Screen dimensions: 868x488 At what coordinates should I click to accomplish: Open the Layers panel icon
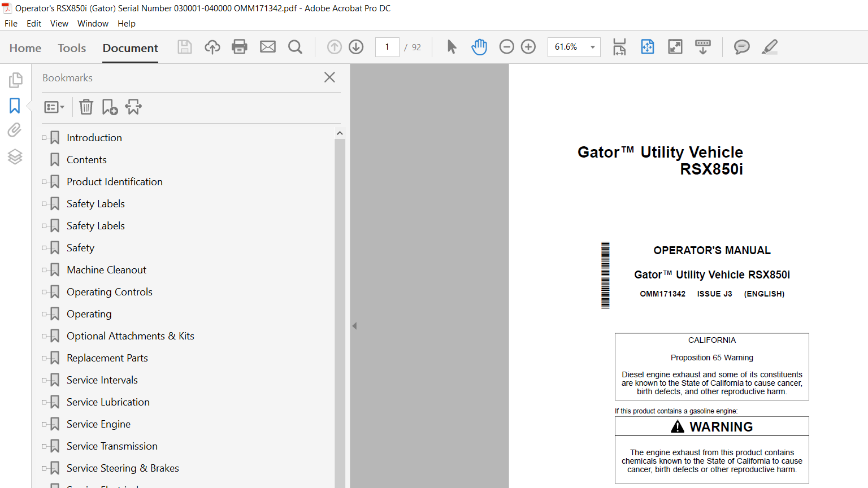click(x=15, y=156)
